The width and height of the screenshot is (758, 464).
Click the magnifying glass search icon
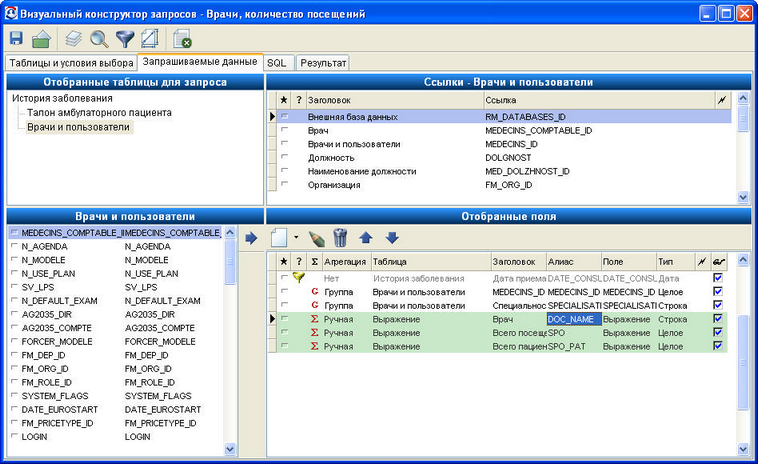99,39
